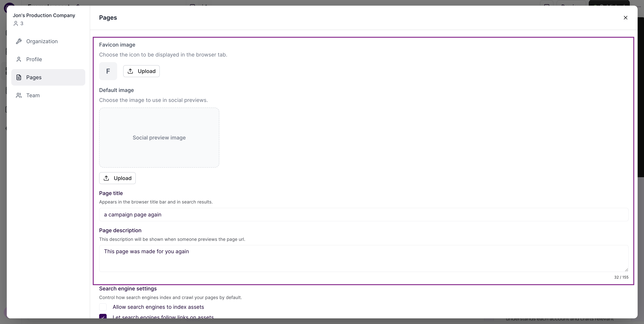Viewport: 644px width, 324px height.
Task: Click the Favicon image label
Action: coord(117,45)
